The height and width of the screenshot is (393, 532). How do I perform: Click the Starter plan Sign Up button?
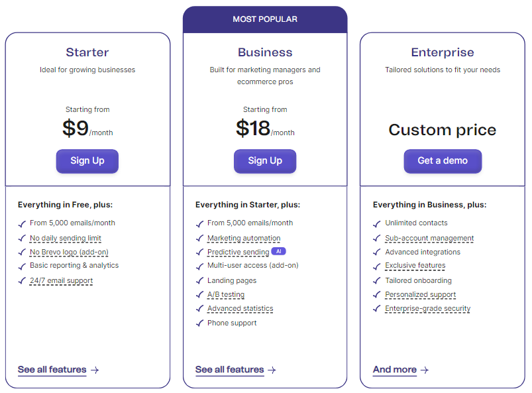point(87,161)
